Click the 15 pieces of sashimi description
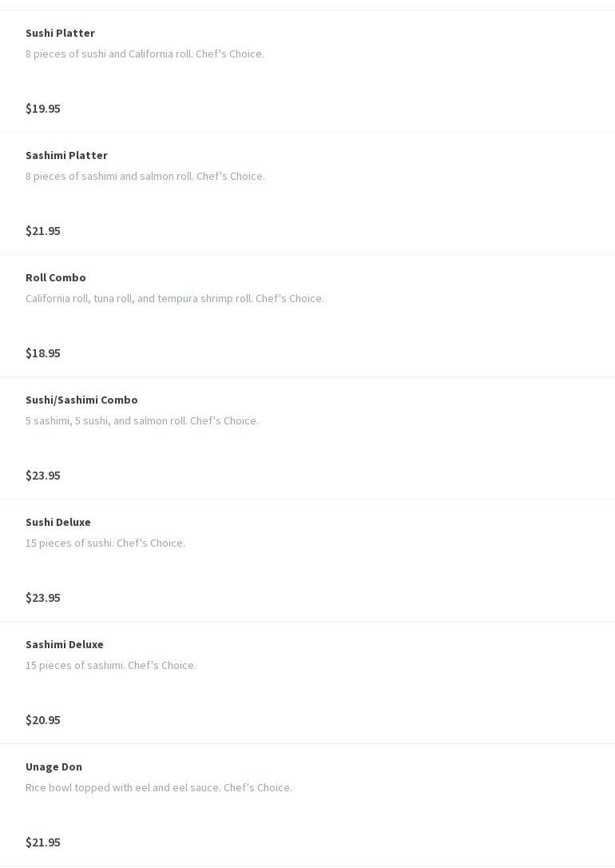 111,665
